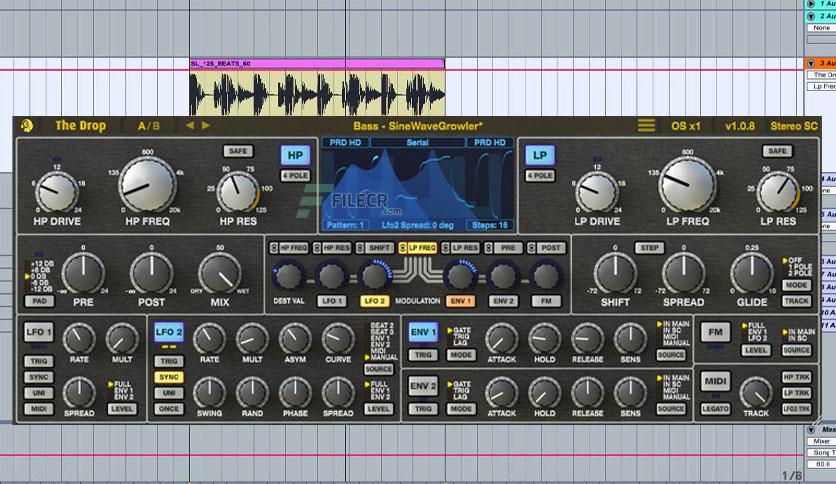Toggle the HP filter enable button
836x484 pixels.
coord(295,156)
